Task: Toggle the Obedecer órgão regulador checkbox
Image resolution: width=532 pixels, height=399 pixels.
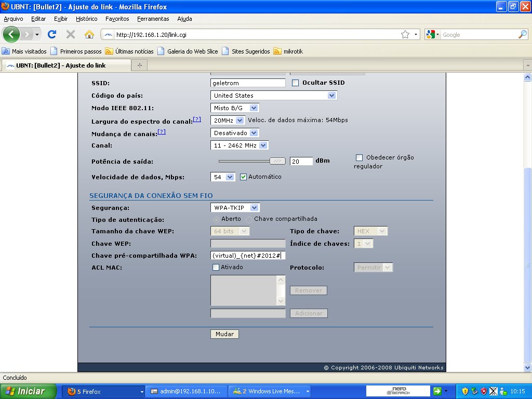Action: 359,157
